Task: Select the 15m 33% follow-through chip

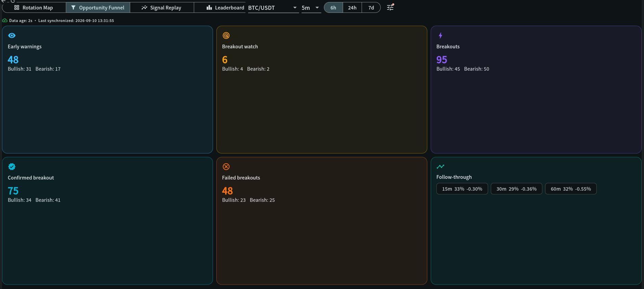Action: [462, 189]
